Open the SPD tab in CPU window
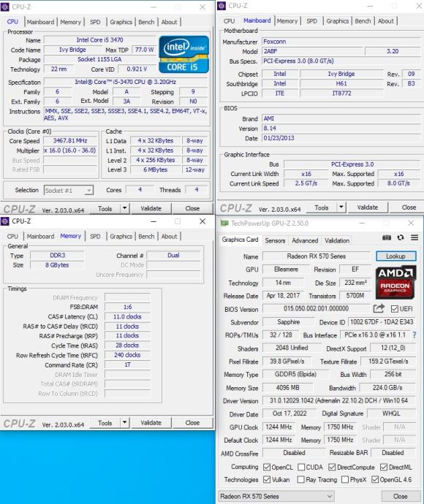The height and width of the screenshot is (504, 424). (95, 22)
